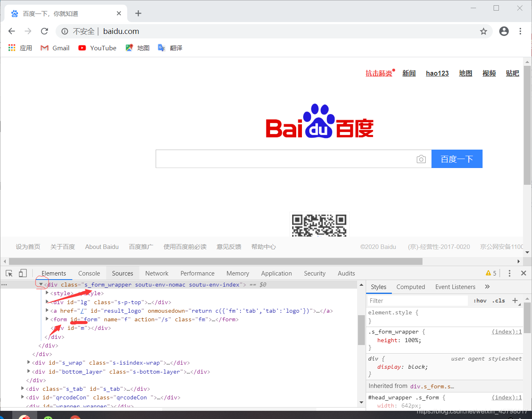Screen dimensions: 532x419
Task: Click the ellipsis beside the selected DOM node
Action: coord(4,285)
